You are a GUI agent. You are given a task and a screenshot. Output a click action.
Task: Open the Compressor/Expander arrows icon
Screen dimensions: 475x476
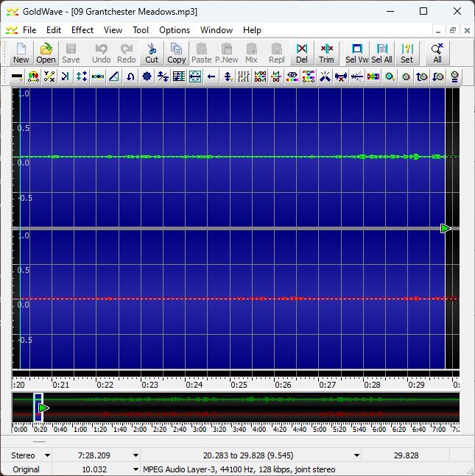pos(82,77)
